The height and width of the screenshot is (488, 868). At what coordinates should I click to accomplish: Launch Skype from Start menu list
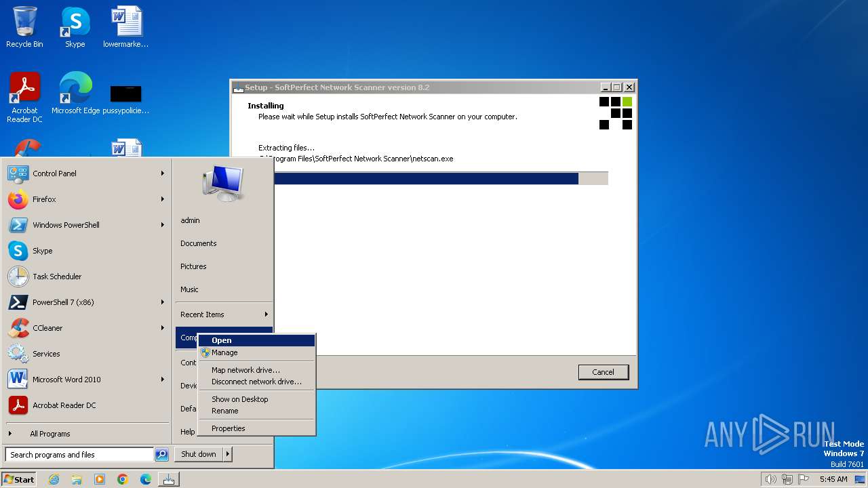(86, 251)
